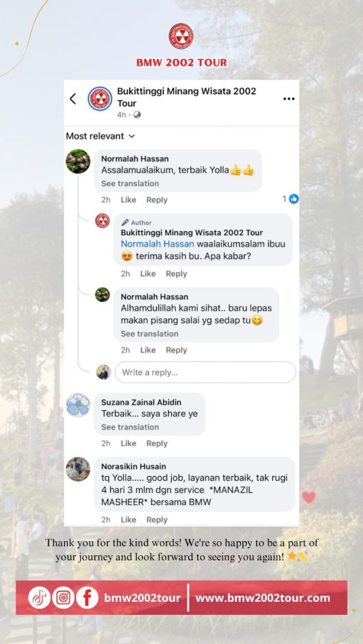Reply to the author's waalaikumsalam comment
Viewport: 363px width, 644px height.
click(176, 274)
